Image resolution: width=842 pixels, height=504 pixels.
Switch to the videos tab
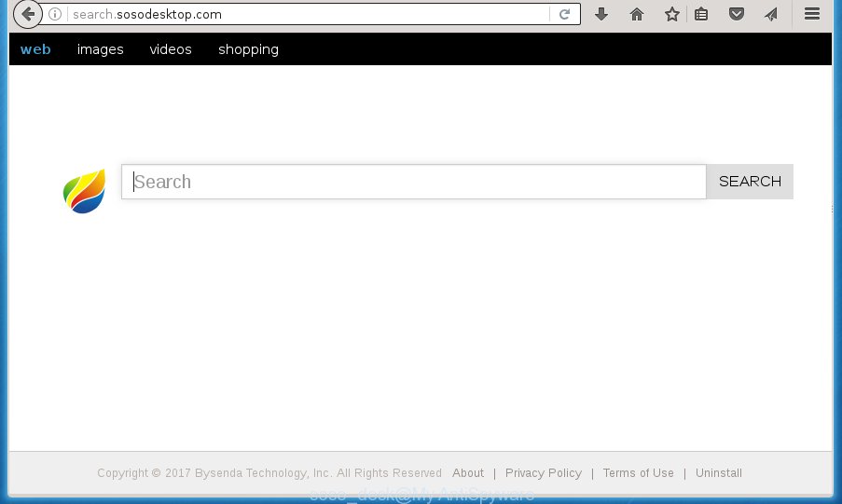[x=171, y=49]
